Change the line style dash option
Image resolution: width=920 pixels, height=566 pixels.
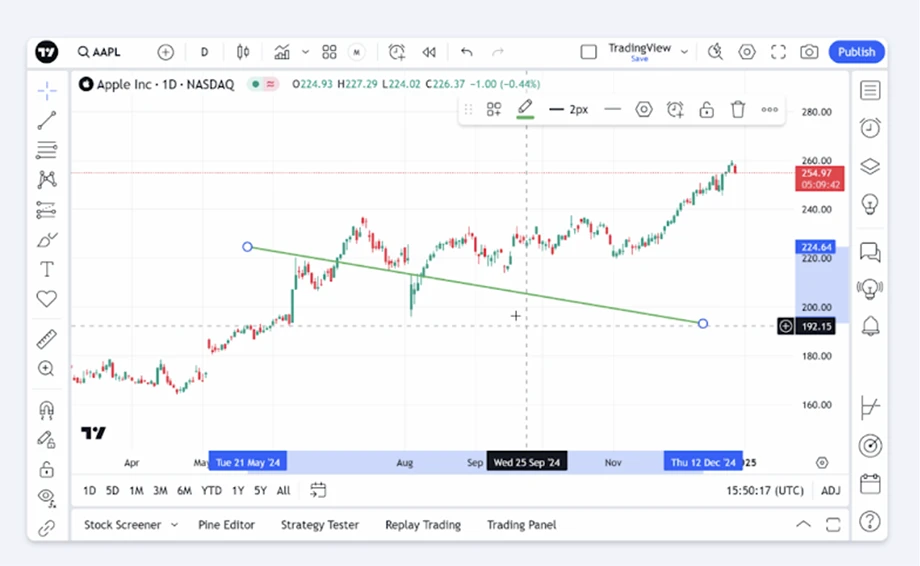point(612,109)
